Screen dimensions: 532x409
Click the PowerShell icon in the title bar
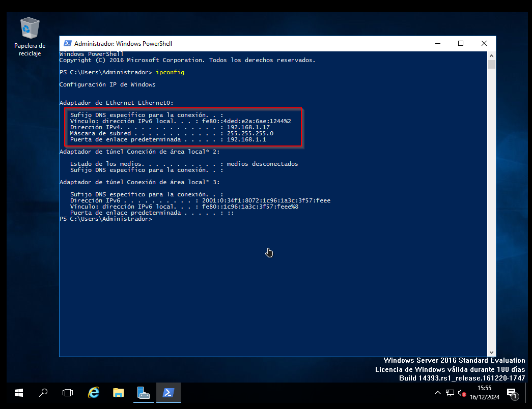pos(68,43)
